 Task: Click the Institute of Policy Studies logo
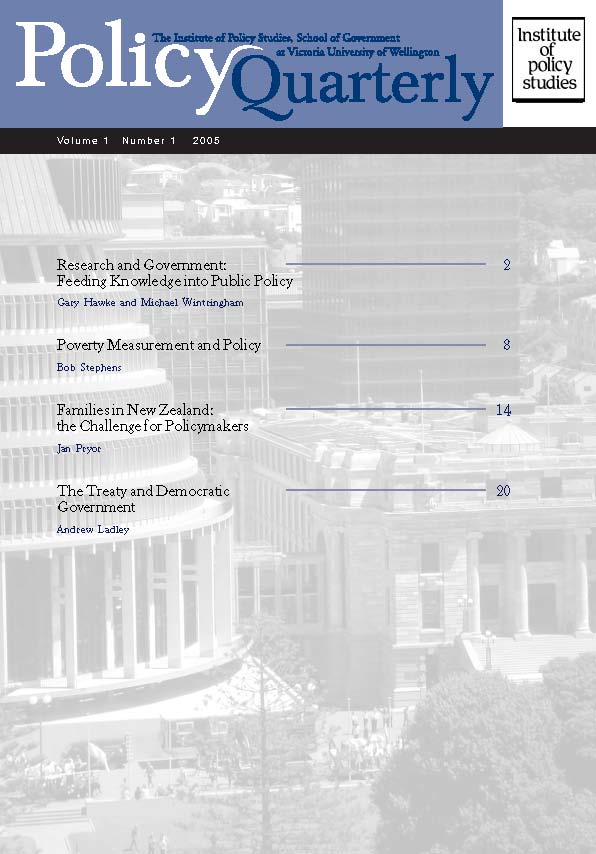tap(549, 59)
